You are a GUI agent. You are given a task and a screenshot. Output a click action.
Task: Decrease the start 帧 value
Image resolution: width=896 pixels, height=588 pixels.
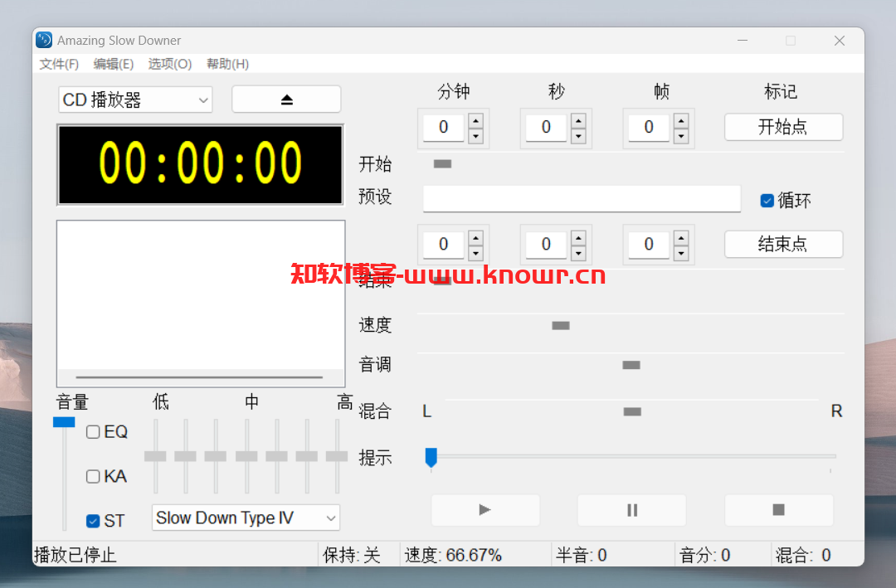(681, 136)
